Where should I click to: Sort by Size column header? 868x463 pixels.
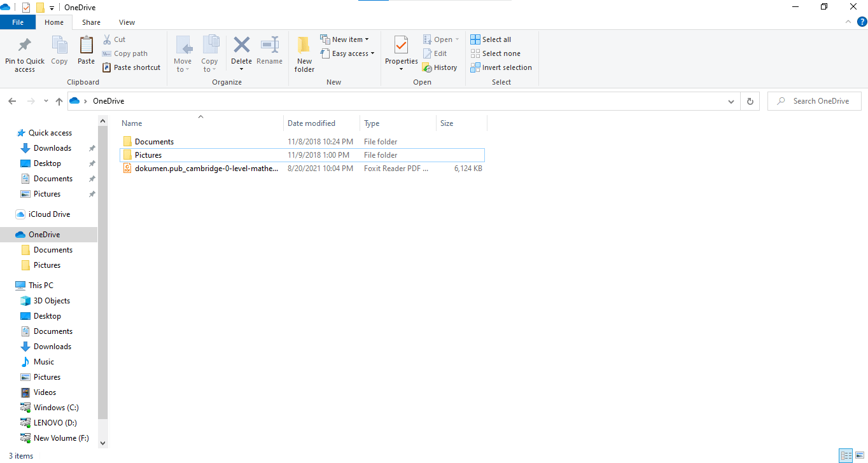pos(461,123)
